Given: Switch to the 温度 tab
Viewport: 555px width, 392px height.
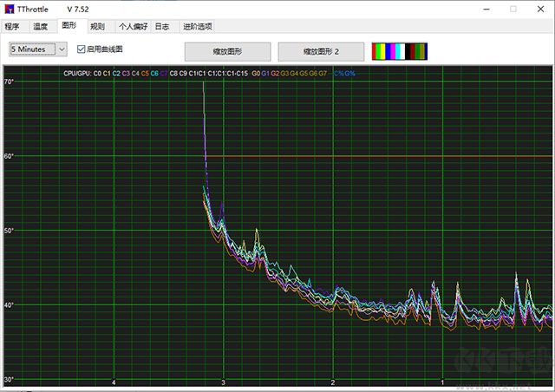Looking at the screenshot, I should tap(41, 27).
